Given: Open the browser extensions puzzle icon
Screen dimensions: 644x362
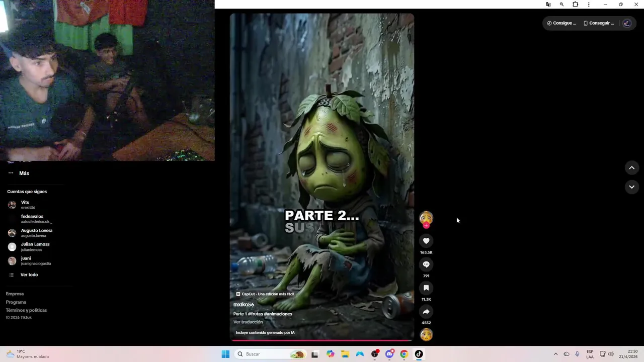Looking at the screenshot, I should click(576, 5).
